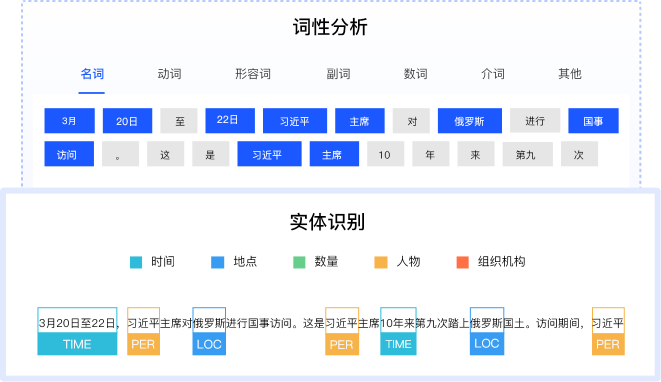Viewport: 661px width, 382px height.
Task: Switch to the 副词 tab
Action: pyautogui.click(x=338, y=74)
